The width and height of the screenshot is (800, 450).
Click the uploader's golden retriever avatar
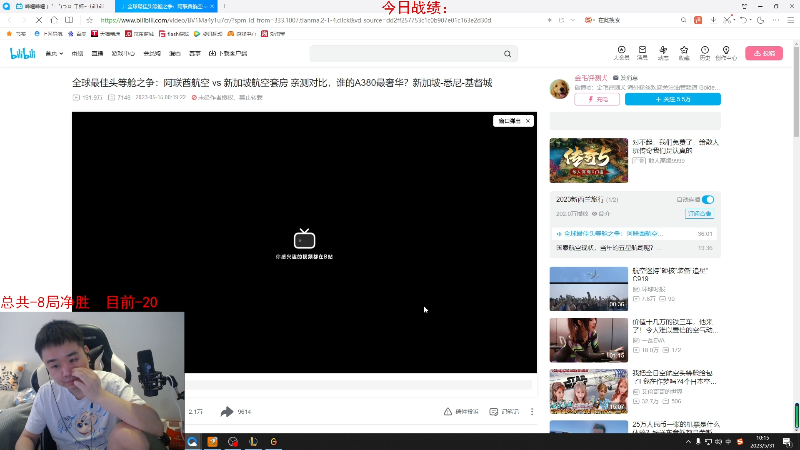point(559,89)
